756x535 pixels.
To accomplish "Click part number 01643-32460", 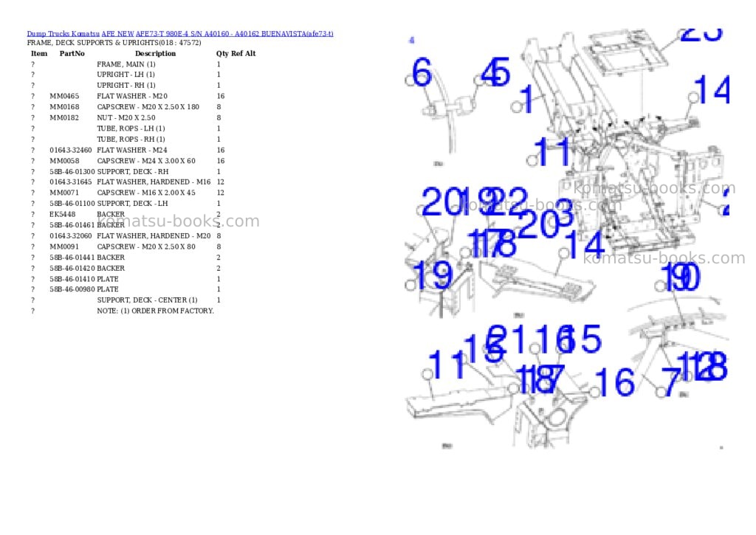I will tap(70, 151).
